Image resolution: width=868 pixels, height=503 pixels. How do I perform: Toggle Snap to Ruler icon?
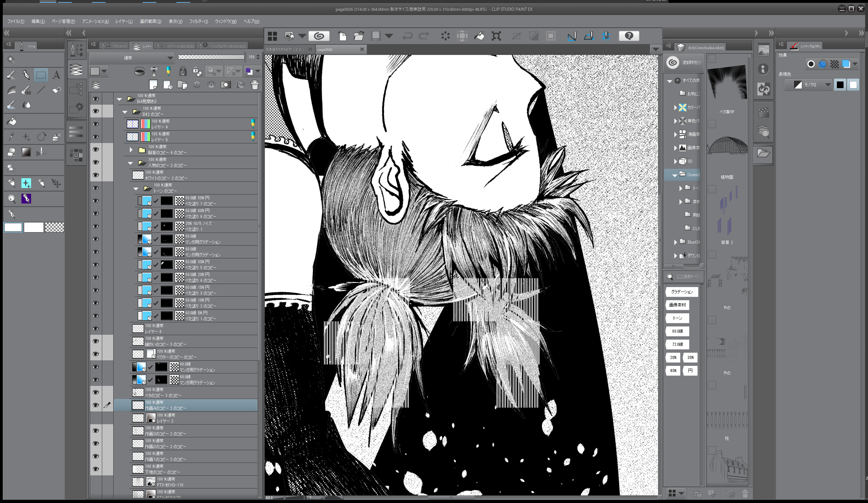click(572, 36)
